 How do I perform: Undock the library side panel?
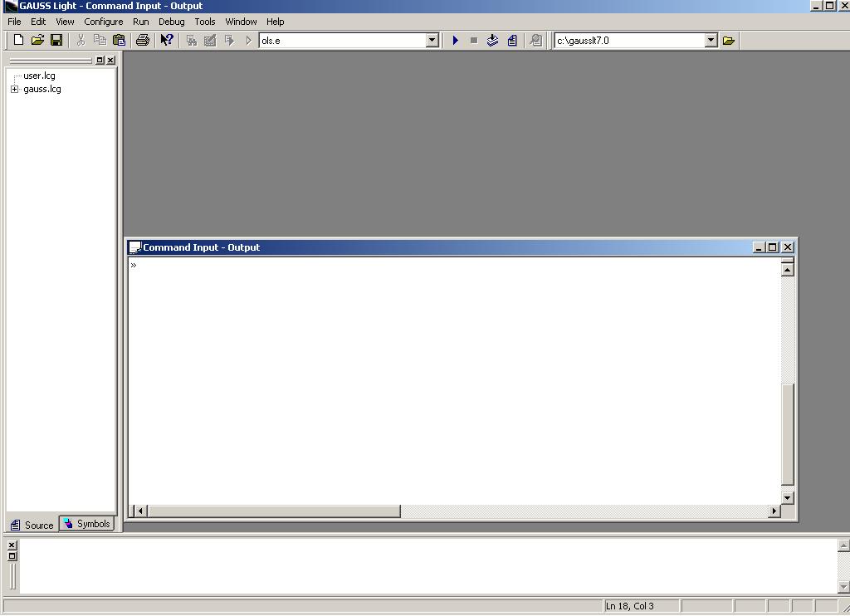(100, 61)
